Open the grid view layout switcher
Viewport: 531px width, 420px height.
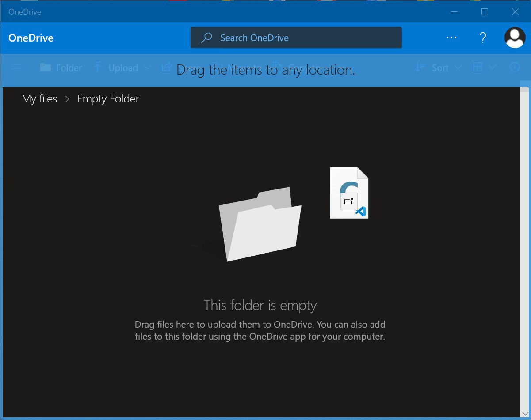pyautogui.click(x=478, y=67)
